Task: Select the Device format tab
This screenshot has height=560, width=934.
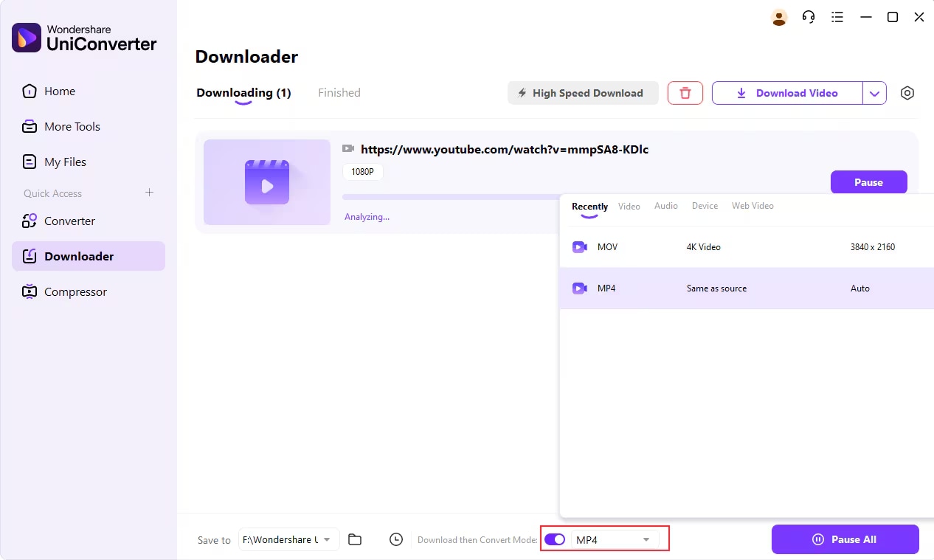Action: point(705,206)
